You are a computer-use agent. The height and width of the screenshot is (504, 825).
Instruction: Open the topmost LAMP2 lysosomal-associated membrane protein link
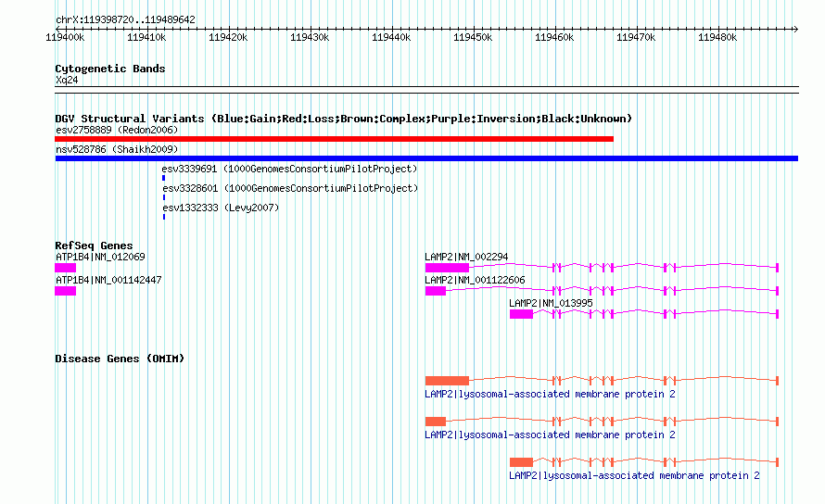click(550, 394)
